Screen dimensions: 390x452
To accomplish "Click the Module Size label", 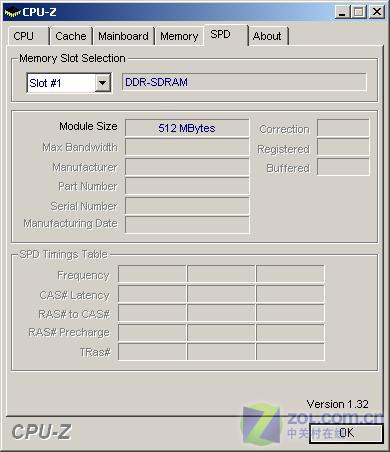I will 88,126.
